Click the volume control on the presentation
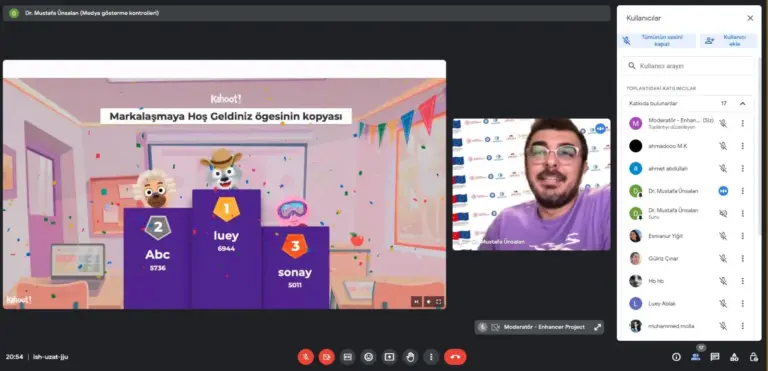The width and height of the screenshot is (768, 371). point(428,302)
